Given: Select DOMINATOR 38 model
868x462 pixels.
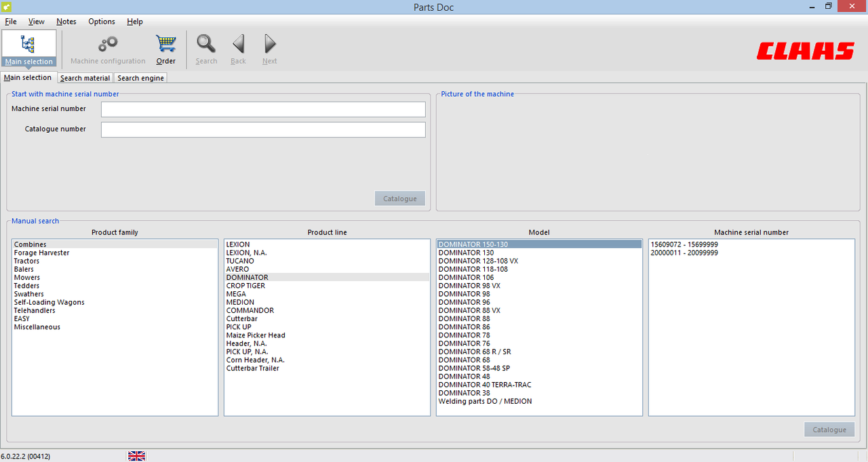Looking at the screenshot, I should coord(539,393).
